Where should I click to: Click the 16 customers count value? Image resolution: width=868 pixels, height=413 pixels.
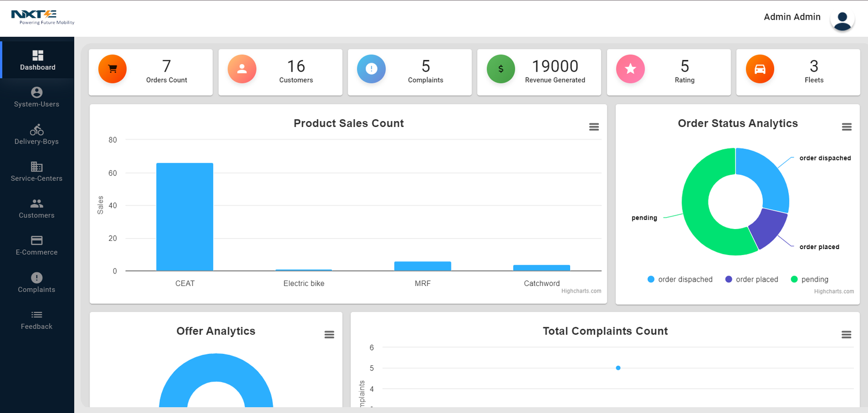point(296,66)
